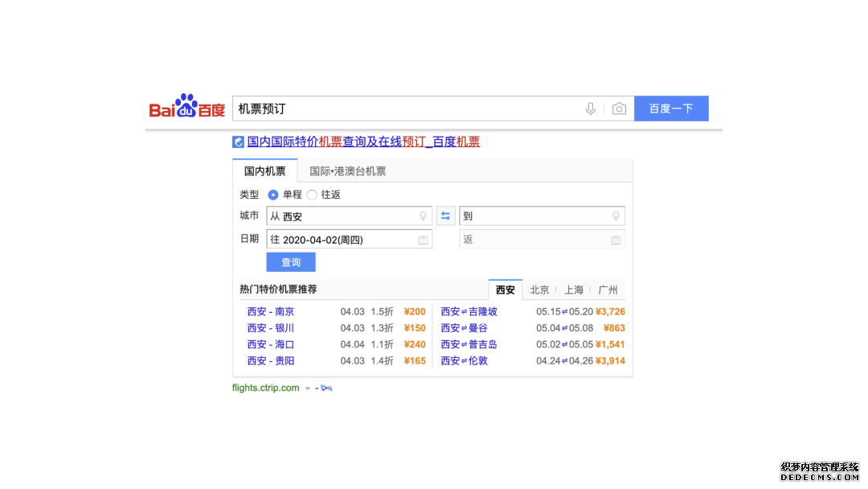Open the 西安 - 南京 ¥200 fare link
The width and height of the screenshot is (868, 489).
click(x=271, y=311)
